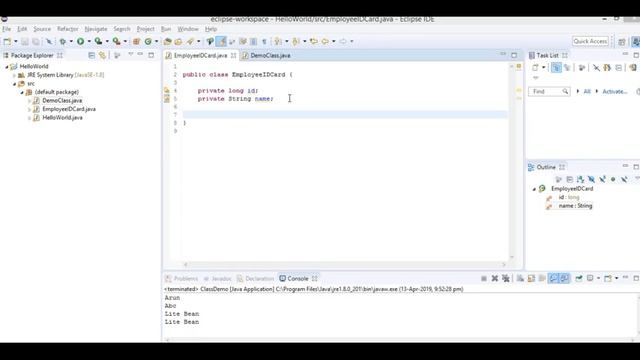640x360 pixels.
Task: Click the New Java Package toolbar icon
Action: click(x=136, y=41)
